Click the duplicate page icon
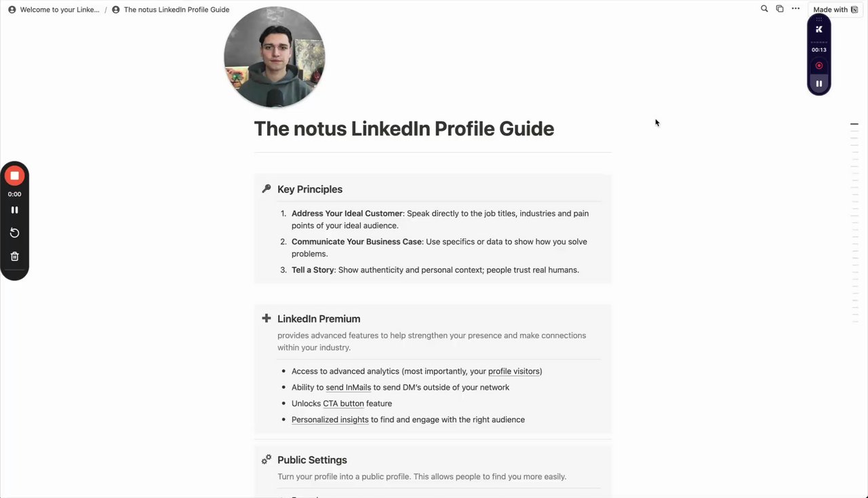868x498 pixels. 780,9
